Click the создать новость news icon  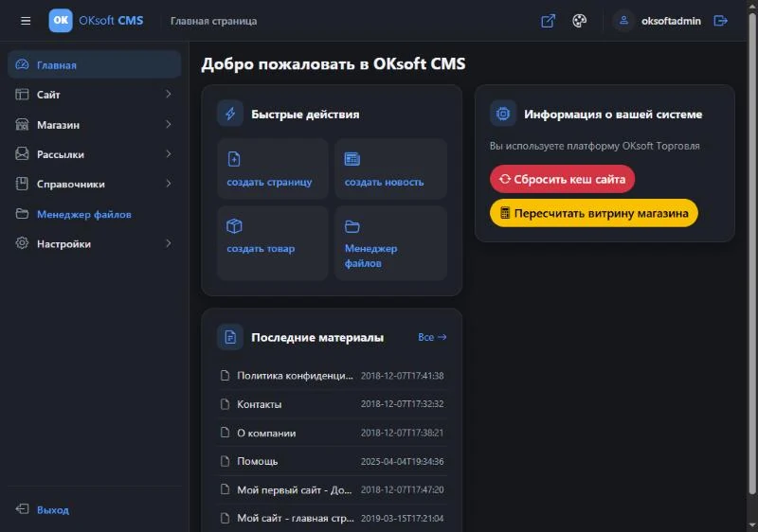(x=352, y=159)
